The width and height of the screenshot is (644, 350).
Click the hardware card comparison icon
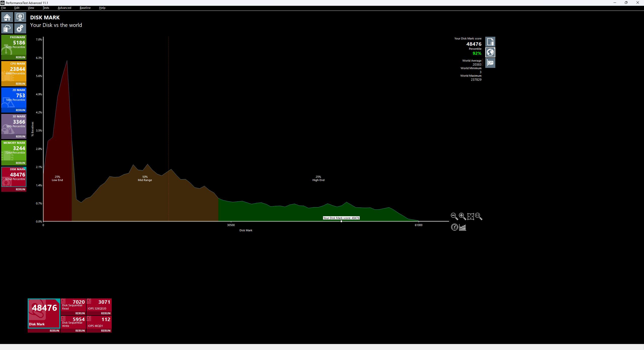[490, 63]
